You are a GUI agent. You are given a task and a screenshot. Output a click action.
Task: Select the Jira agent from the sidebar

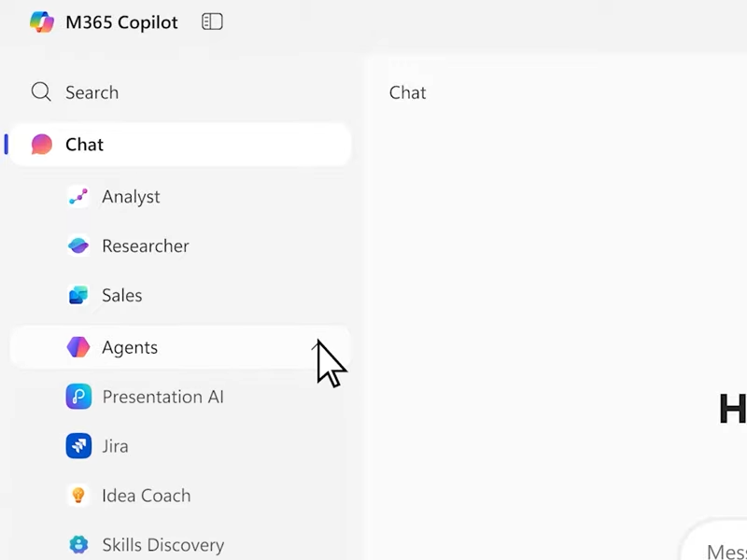click(114, 445)
